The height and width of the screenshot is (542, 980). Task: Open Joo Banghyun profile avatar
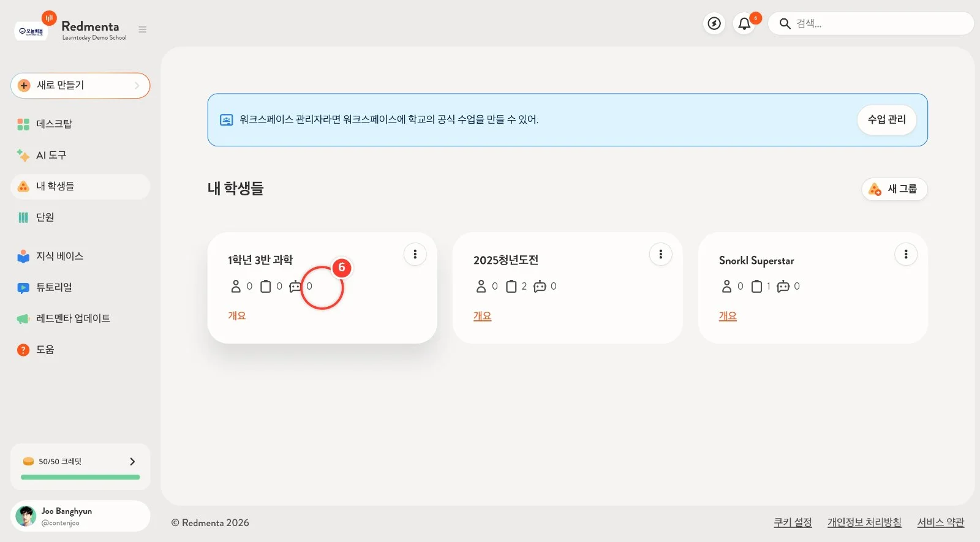click(26, 516)
